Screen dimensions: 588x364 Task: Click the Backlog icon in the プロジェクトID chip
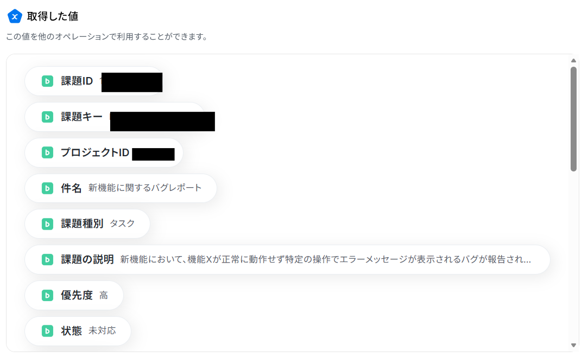47,152
